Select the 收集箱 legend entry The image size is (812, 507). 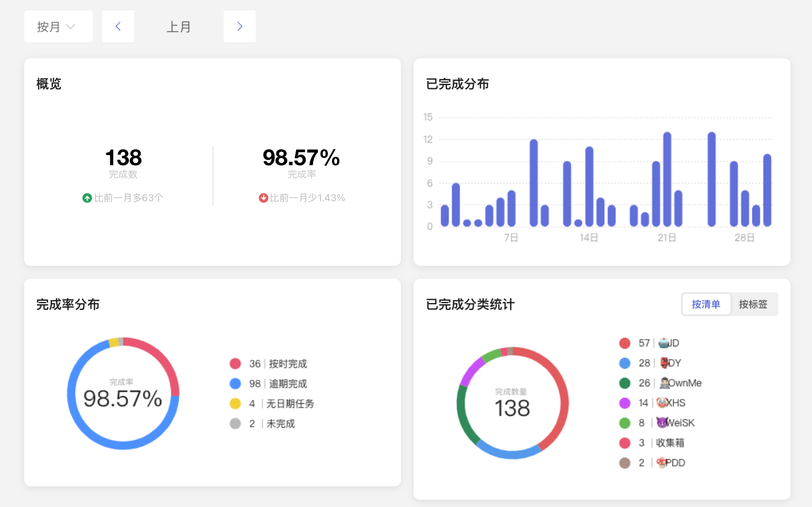[670, 443]
